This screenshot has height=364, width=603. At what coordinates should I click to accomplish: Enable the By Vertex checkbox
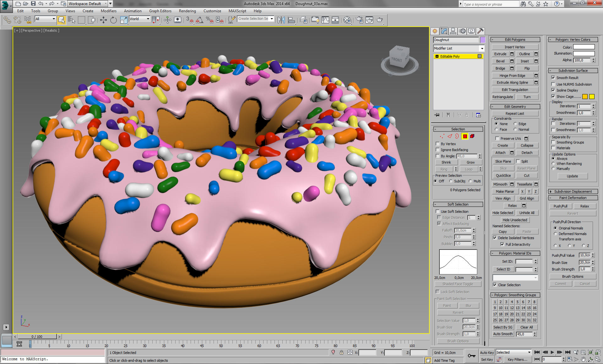tap(437, 144)
